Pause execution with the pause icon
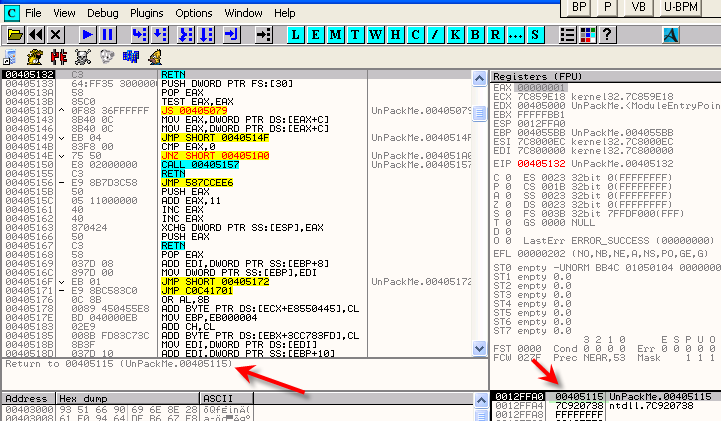This screenshot has height=421, width=721. pyautogui.click(x=107, y=34)
